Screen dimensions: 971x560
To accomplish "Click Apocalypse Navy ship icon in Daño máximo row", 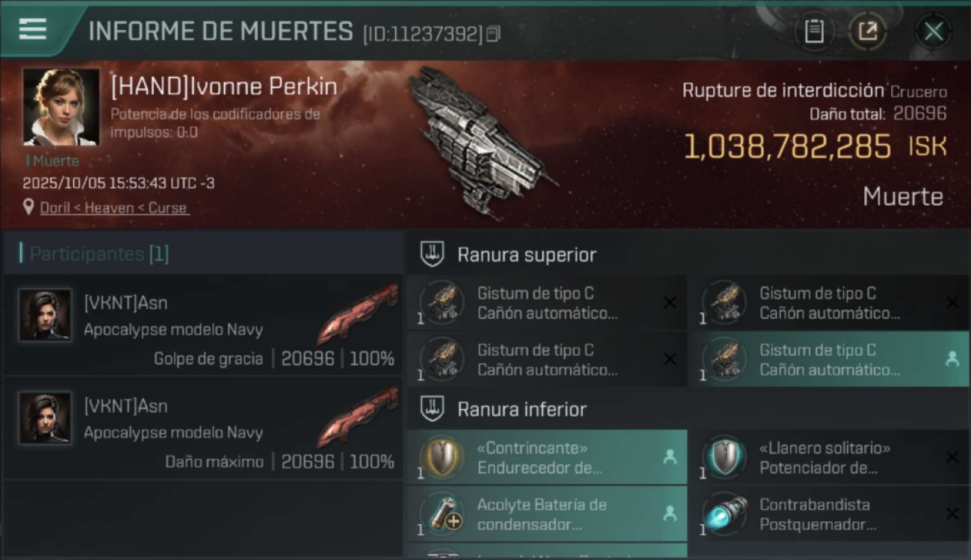I will (359, 417).
